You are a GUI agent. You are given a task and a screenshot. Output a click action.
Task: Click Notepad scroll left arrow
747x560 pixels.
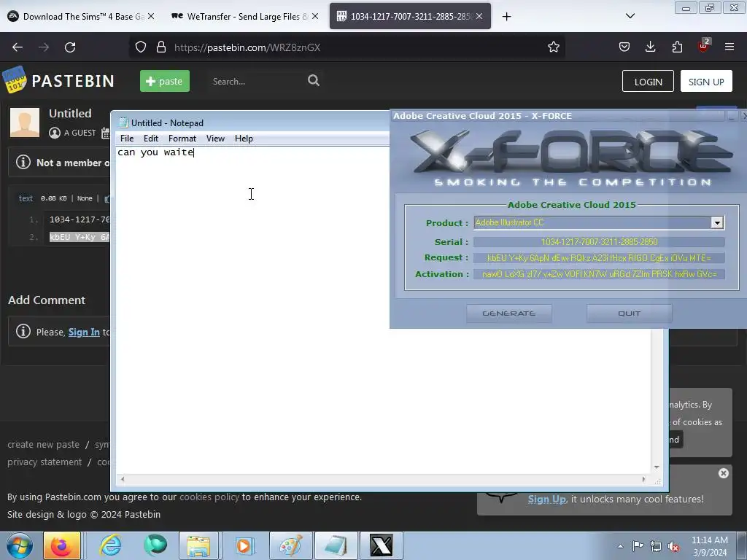coord(123,479)
